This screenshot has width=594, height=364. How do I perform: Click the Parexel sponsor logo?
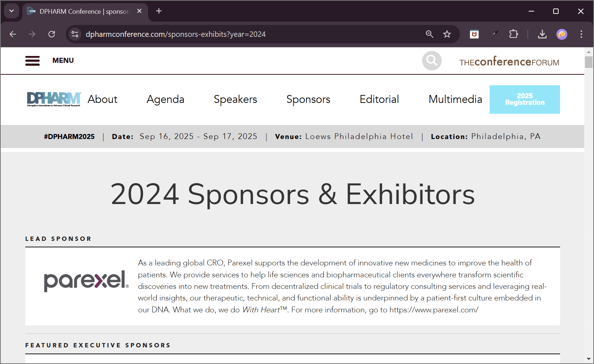86,281
